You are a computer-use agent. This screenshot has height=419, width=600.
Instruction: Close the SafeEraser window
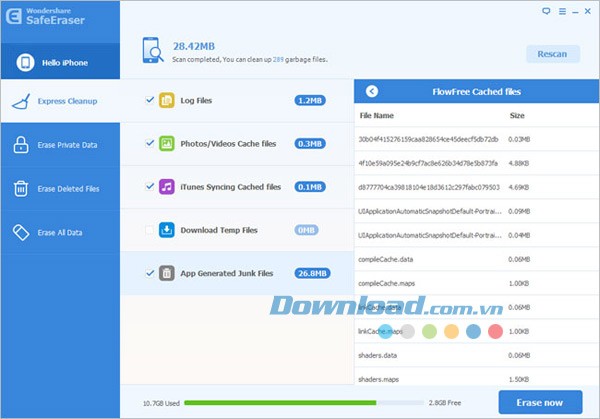[x=588, y=11]
